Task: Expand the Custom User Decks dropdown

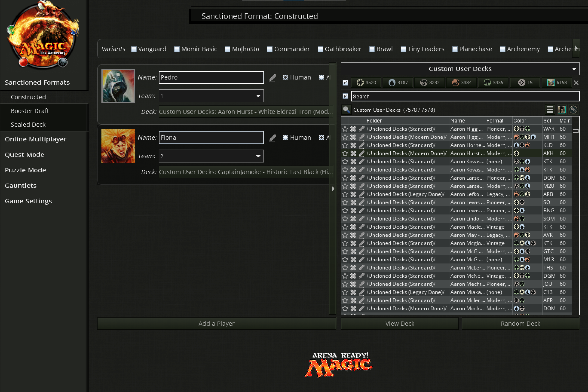Action: (x=574, y=69)
